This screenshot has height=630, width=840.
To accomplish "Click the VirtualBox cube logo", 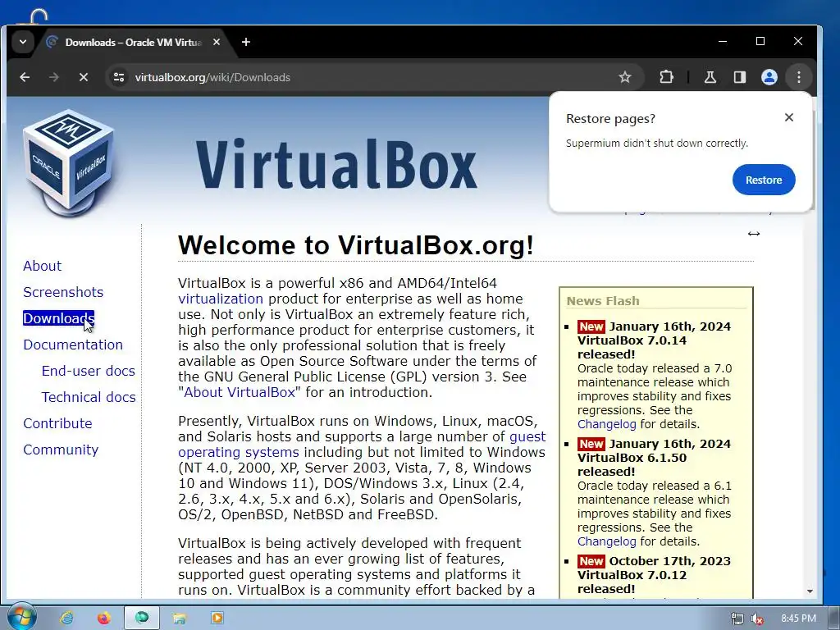I will (x=69, y=163).
